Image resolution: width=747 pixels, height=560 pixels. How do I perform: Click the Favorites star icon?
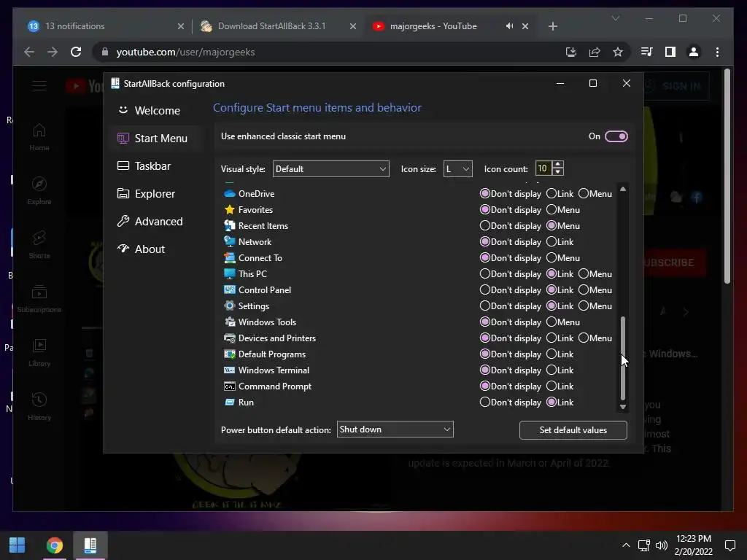[x=230, y=209]
